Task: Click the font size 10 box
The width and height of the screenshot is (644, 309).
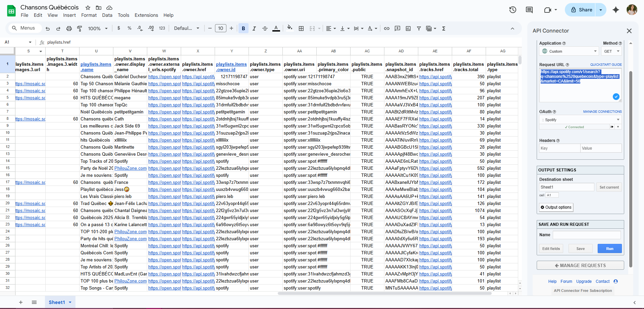Action: [220, 29]
